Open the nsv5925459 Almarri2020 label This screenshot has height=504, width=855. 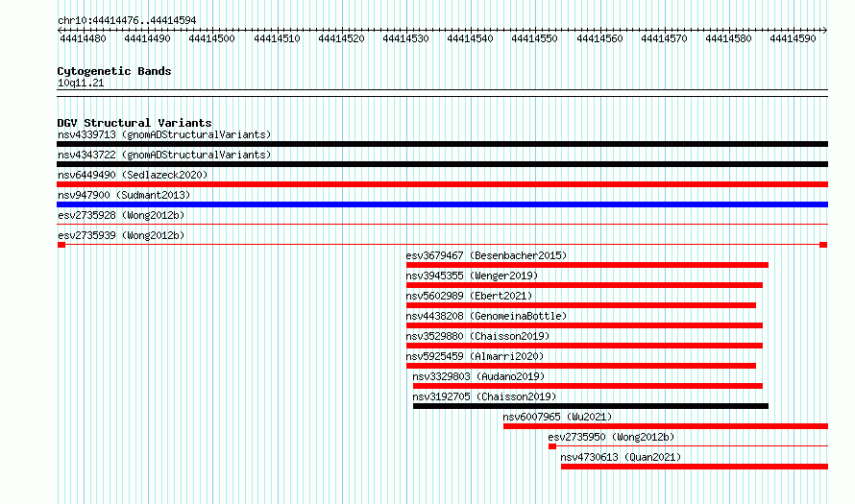click(475, 356)
